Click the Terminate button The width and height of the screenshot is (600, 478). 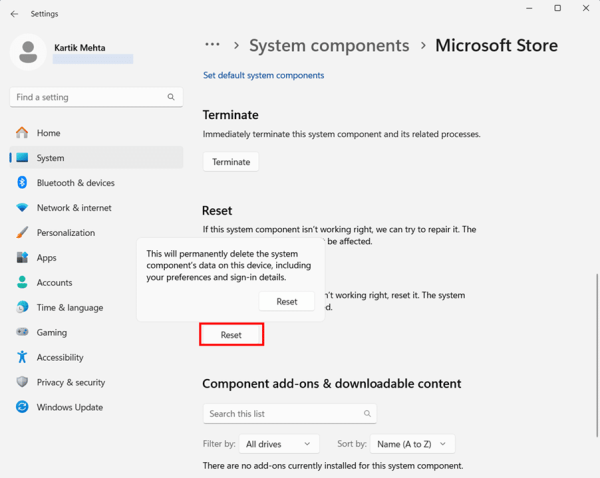[231, 162]
